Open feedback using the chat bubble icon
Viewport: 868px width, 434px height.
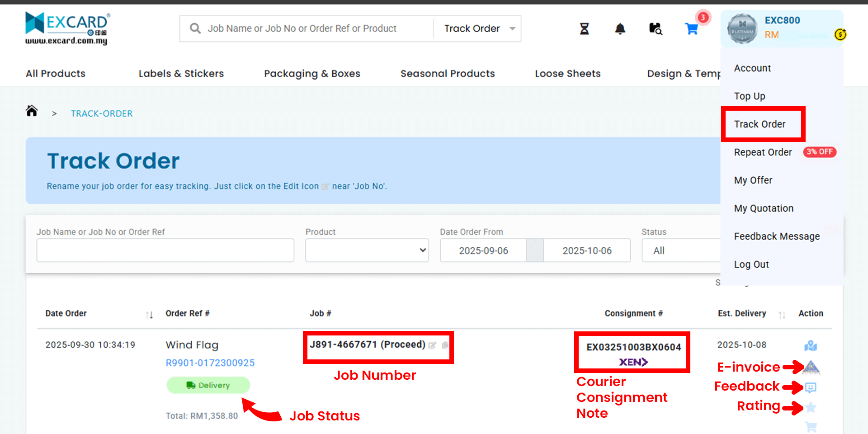tap(811, 387)
